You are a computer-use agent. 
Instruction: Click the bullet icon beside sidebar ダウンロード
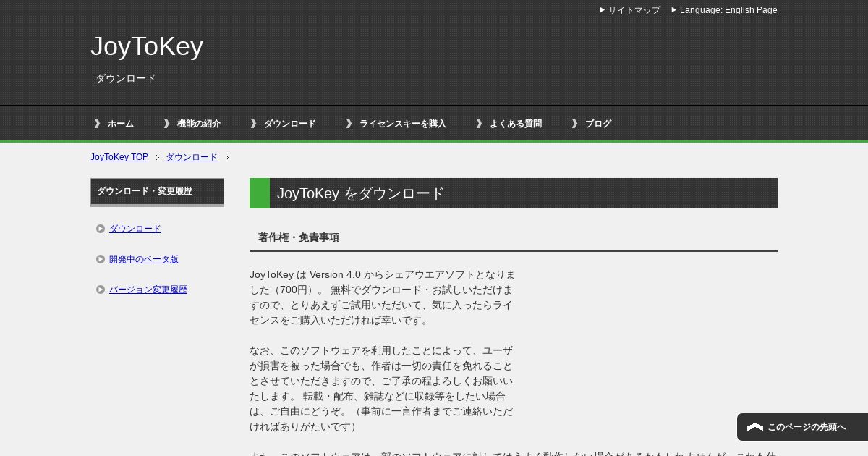click(x=101, y=229)
